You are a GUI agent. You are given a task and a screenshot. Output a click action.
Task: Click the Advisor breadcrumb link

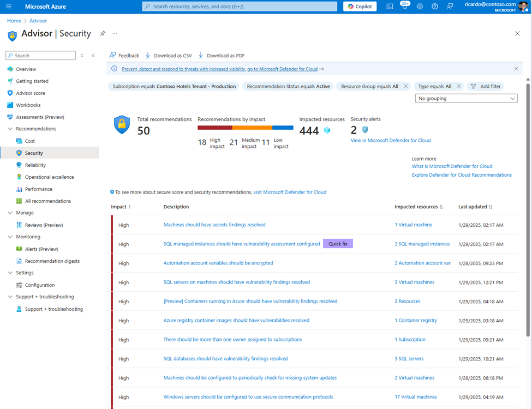38,21
